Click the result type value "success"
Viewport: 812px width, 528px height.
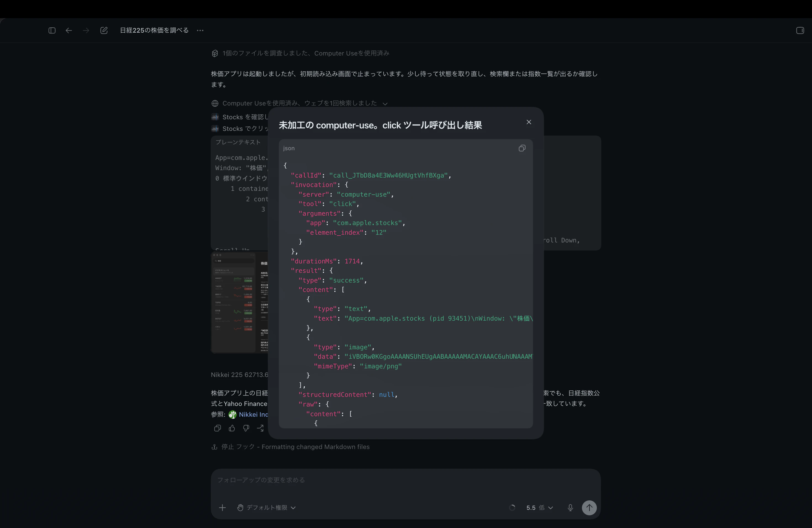click(346, 280)
